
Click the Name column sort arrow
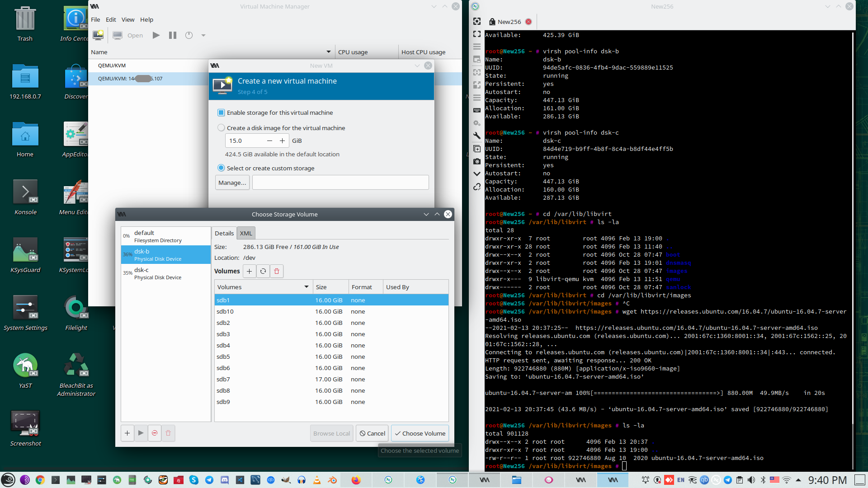[329, 52]
